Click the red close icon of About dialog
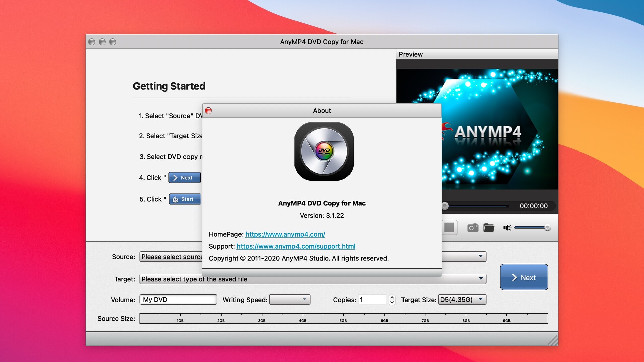Screen dimensions: 644x362 click(208, 110)
